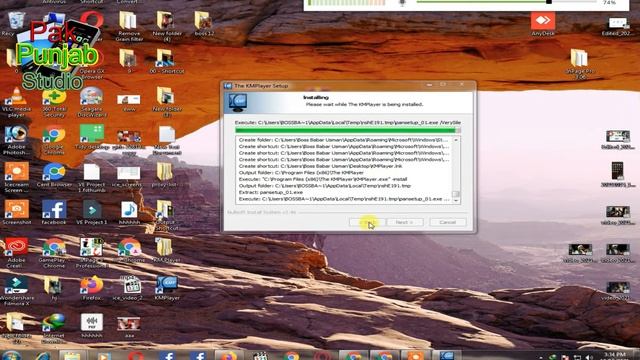The height and width of the screenshot is (360, 640).
Task: Open the Screenshot shortcut icon
Action: point(16,212)
